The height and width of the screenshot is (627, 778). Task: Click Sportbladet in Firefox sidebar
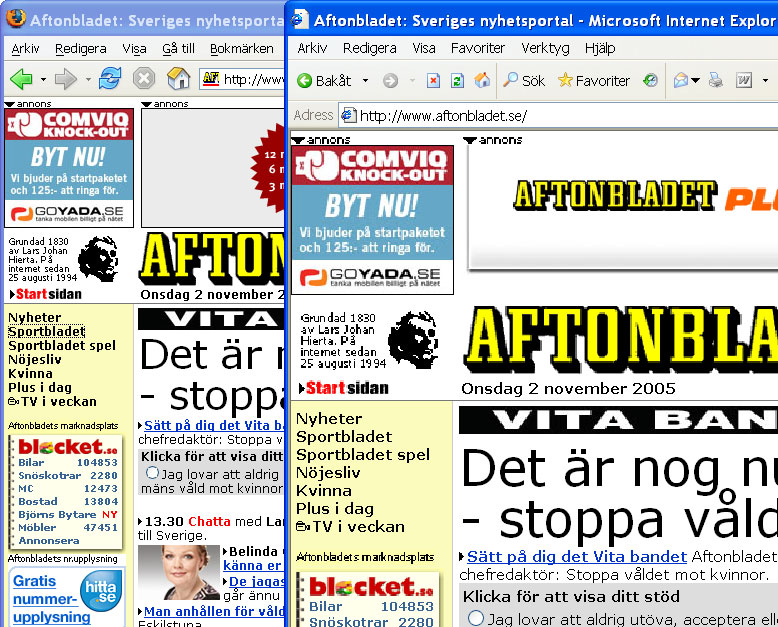click(x=47, y=331)
